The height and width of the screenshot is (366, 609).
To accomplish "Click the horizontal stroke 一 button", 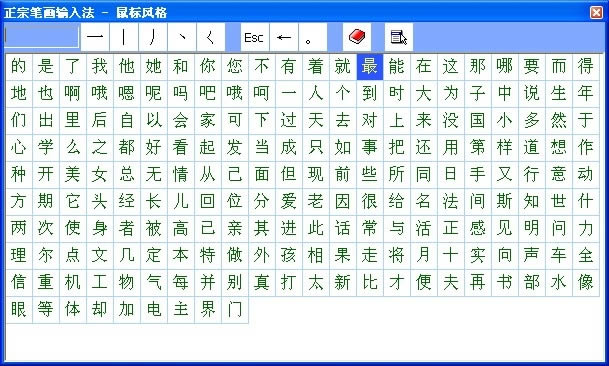I will click(95, 37).
